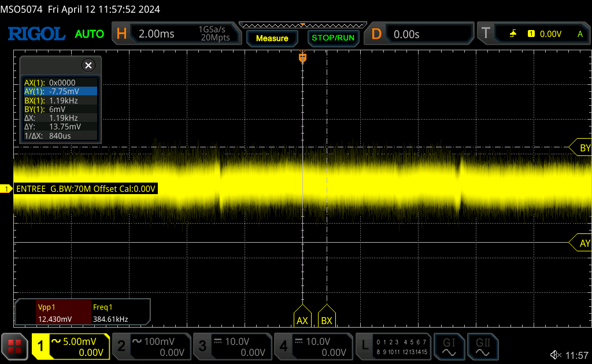Toggle channel 4 number button

[x=283, y=346]
